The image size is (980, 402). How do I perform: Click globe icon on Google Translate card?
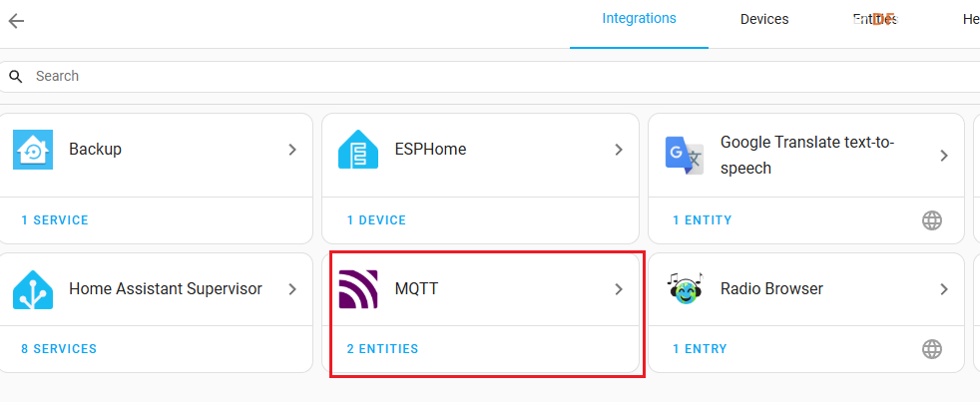point(932,220)
